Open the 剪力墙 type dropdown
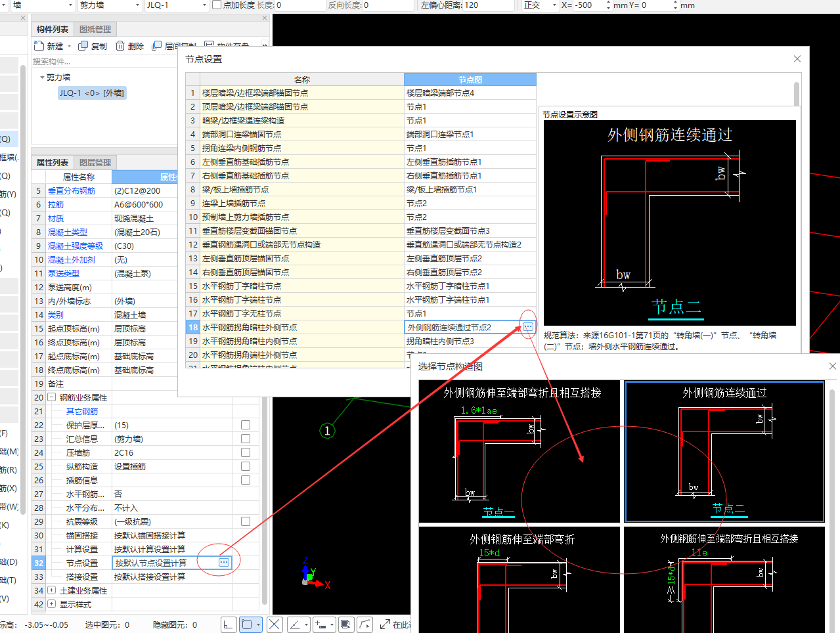 coord(138,5)
